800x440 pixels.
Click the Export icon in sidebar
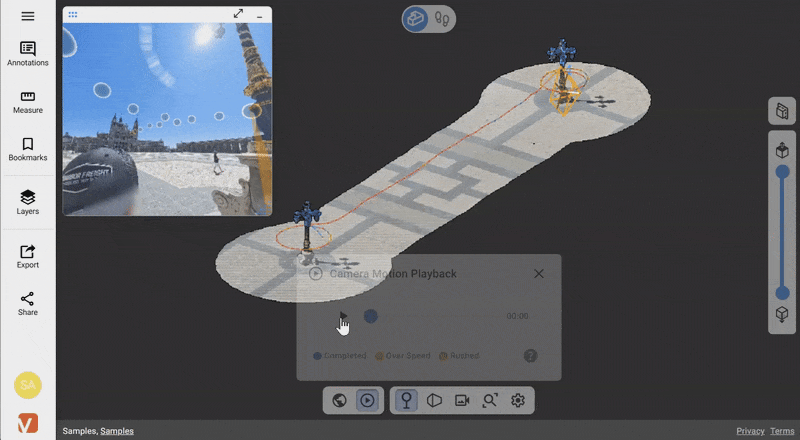pos(27,257)
